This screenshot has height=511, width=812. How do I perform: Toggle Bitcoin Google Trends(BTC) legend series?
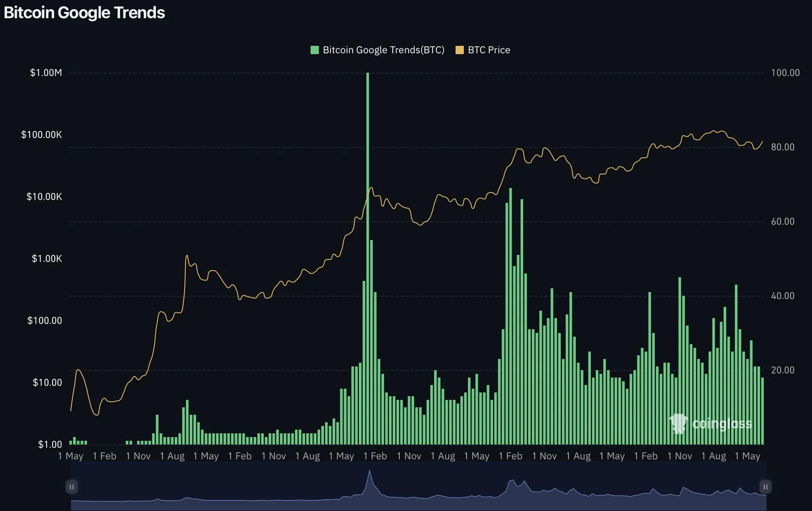pyautogui.click(x=377, y=50)
